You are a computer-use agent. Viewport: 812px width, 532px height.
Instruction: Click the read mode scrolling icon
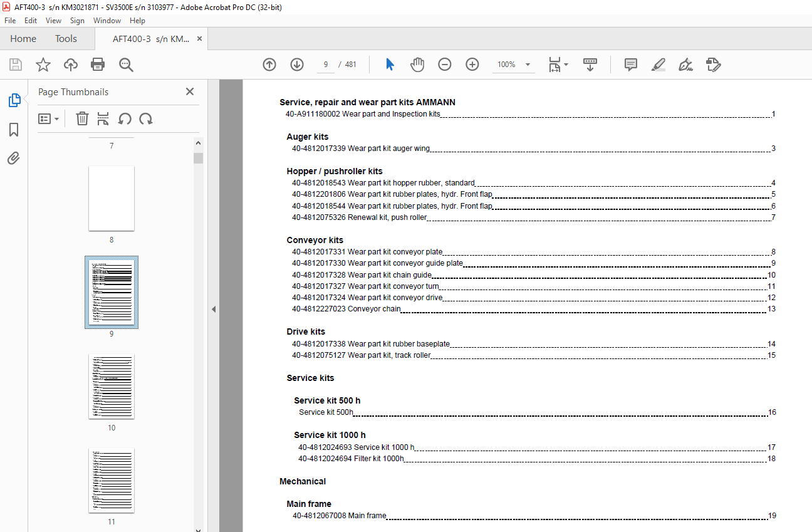590,65
